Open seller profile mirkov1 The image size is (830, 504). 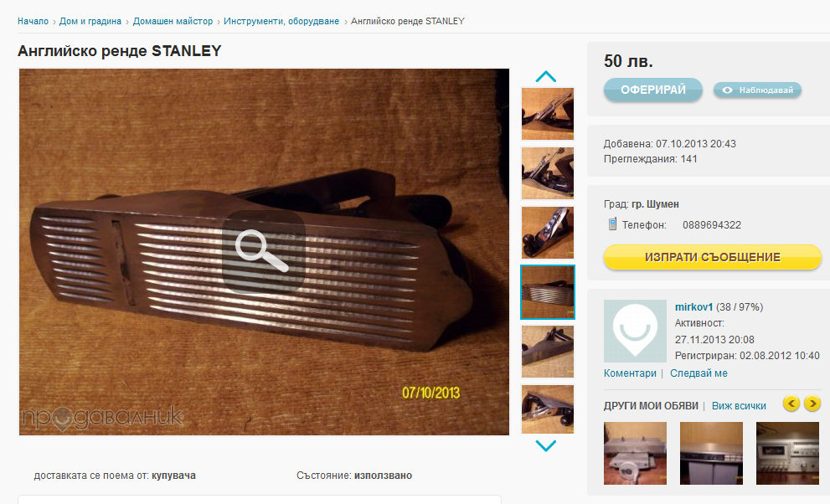coord(693,306)
